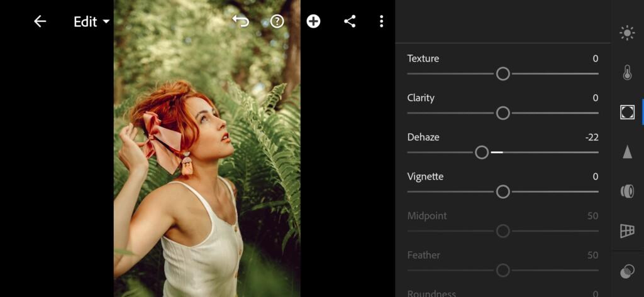Viewport: 644px width, 297px height.
Task: Click the Texture slider handle
Action: 502,74
